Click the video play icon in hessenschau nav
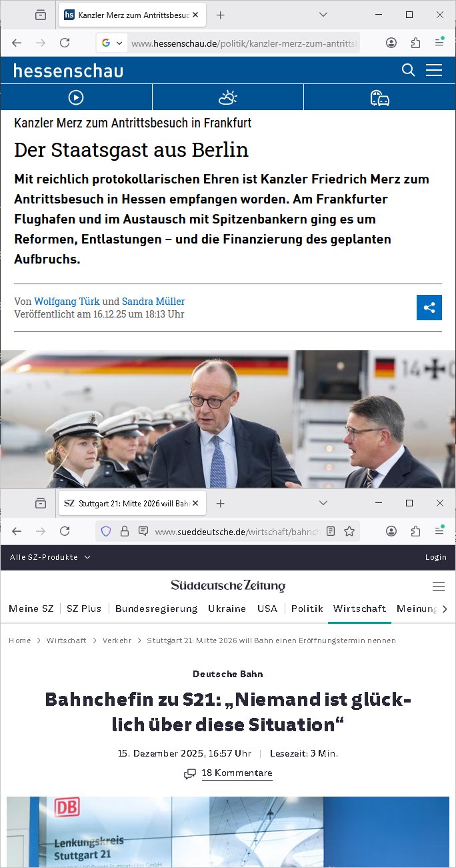The image size is (456, 868). pyautogui.click(x=76, y=97)
